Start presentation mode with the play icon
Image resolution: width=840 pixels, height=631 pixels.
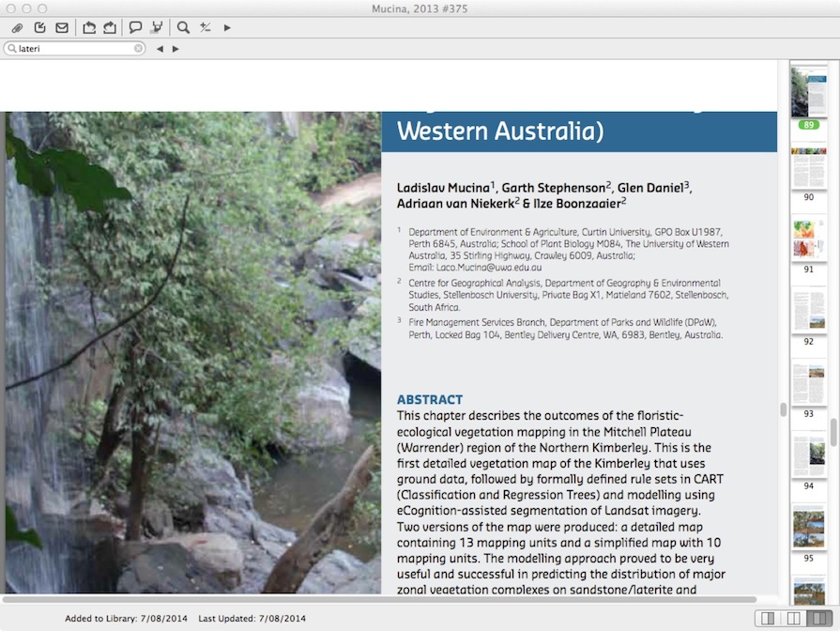coord(226,27)
